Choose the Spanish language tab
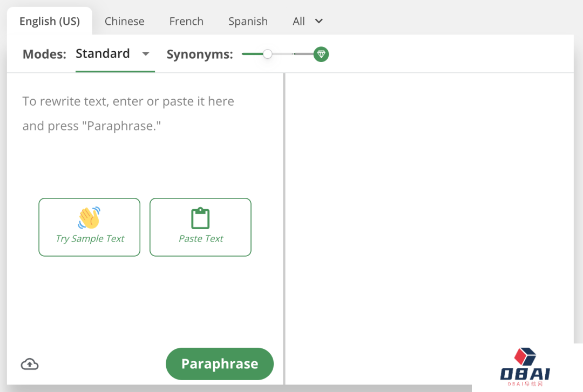The width and height of the screenshot is (583, 392). click(248, 22)
